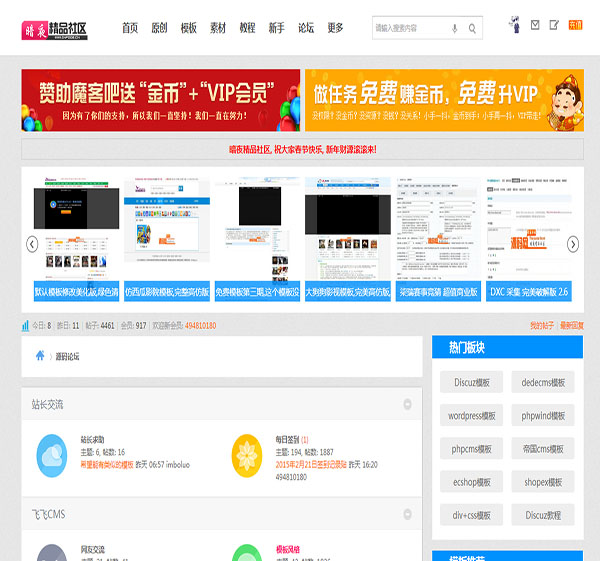
Task: Open the 深端赛事竞猜 thumbnail
Action: click(x=438, y=239)
